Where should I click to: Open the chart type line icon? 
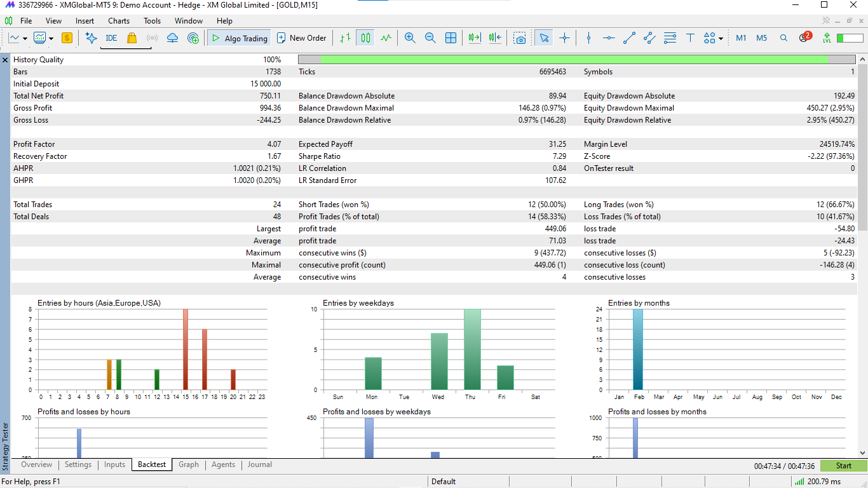[14, 38]
